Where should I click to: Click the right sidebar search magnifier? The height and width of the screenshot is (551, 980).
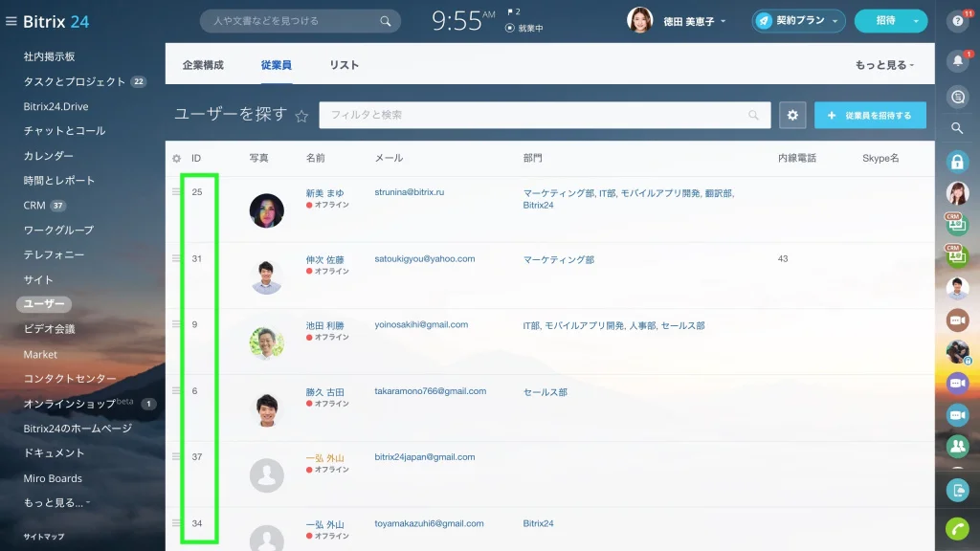click(957, 128)
